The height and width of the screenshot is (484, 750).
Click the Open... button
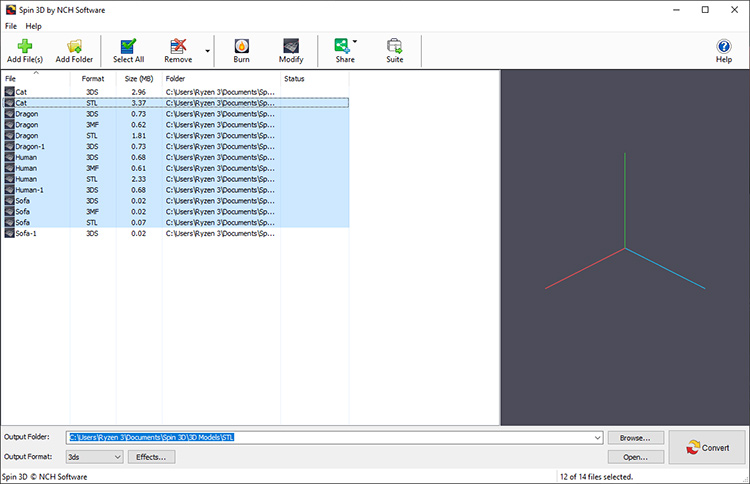635,457
